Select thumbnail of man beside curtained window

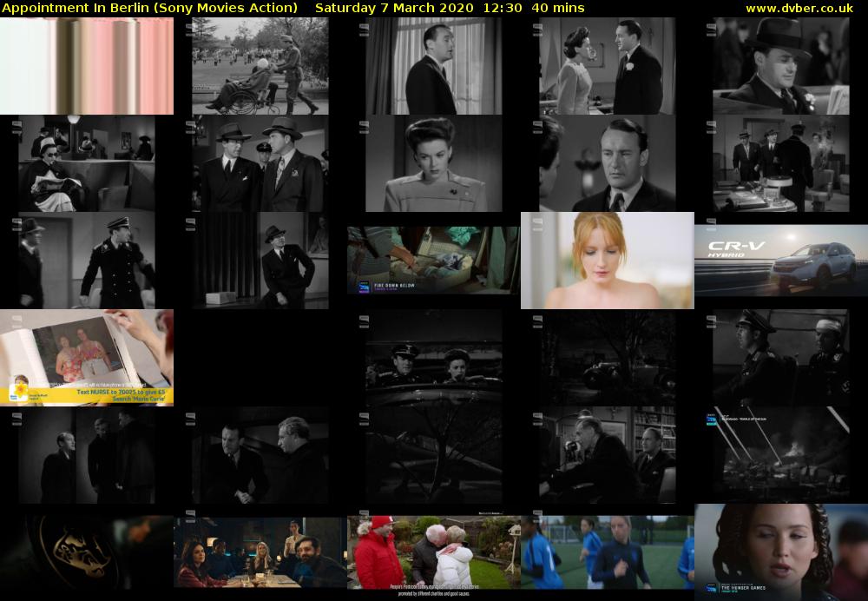click(x=433, y=65)
